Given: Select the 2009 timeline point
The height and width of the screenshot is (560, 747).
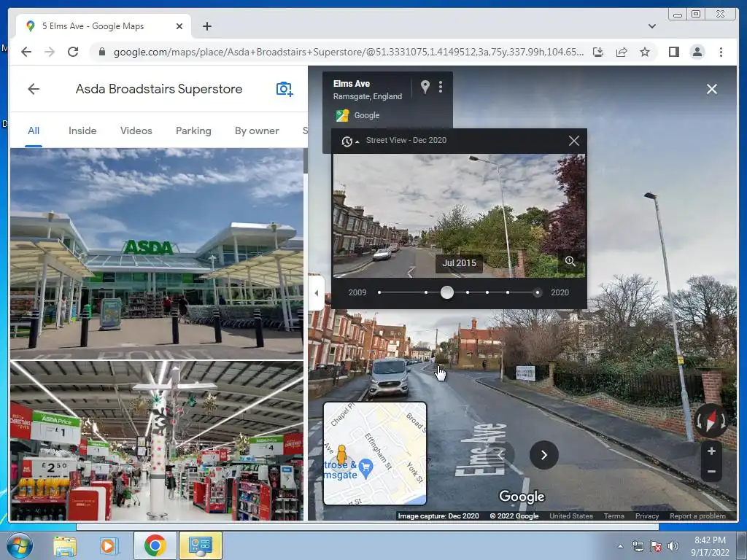Looking at the screenshot, I should (379, 292).
